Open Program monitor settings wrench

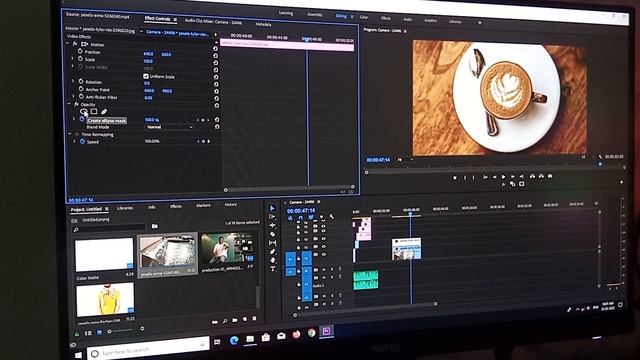coord(600,156)
